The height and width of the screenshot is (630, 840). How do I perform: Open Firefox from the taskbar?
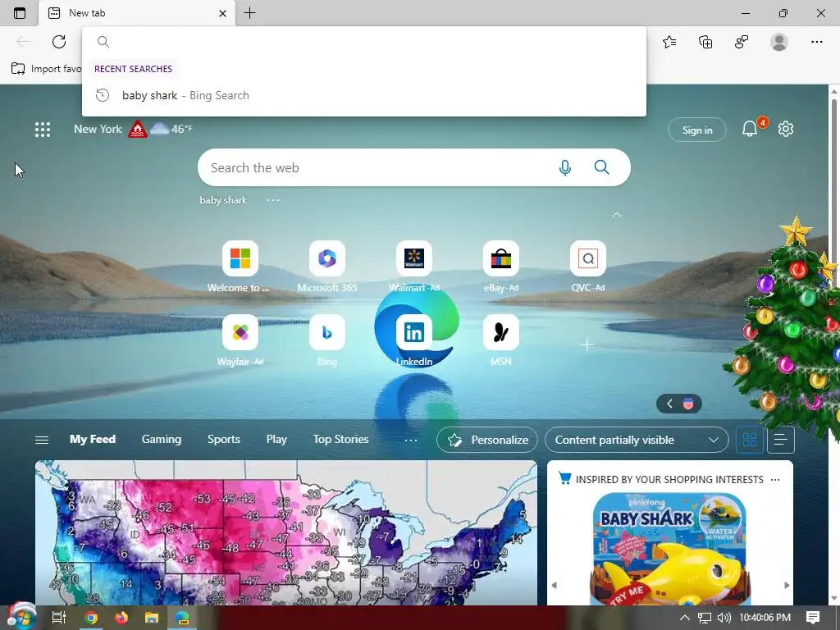121,618
